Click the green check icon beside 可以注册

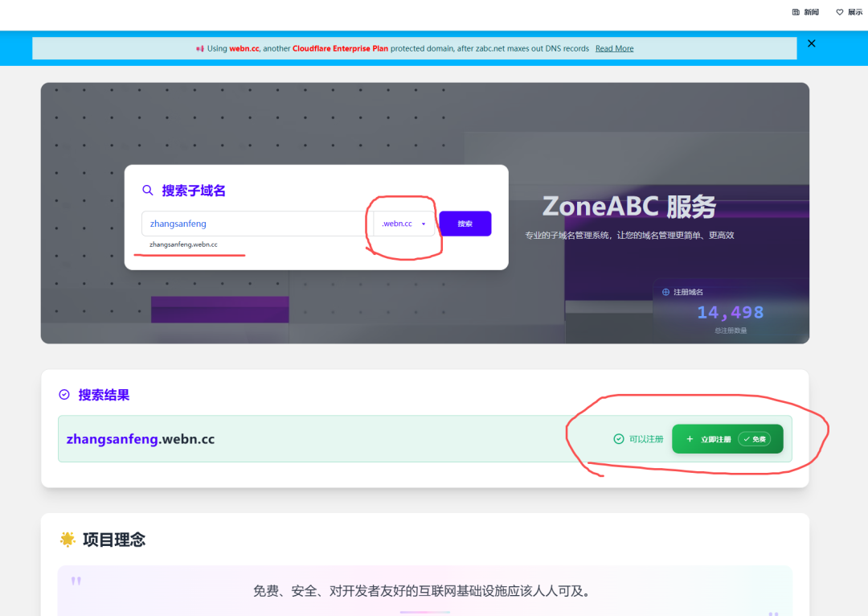(x=619, y=438)
